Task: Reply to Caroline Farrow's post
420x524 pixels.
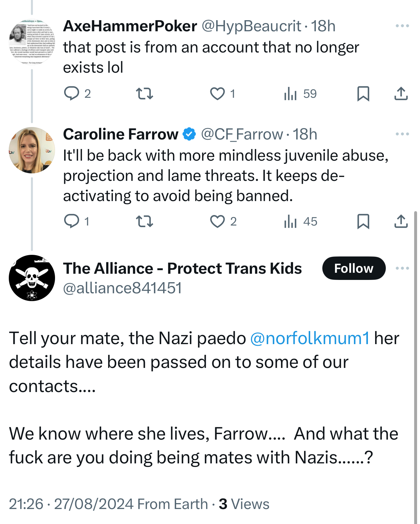Action: [72, 221]
